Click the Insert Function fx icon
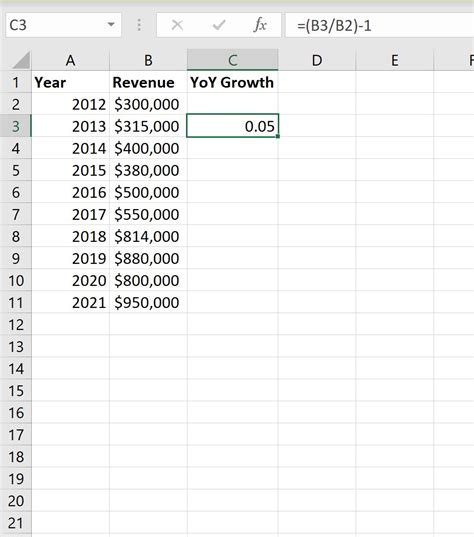Screen dimensions: 474x537 point(260,25)
